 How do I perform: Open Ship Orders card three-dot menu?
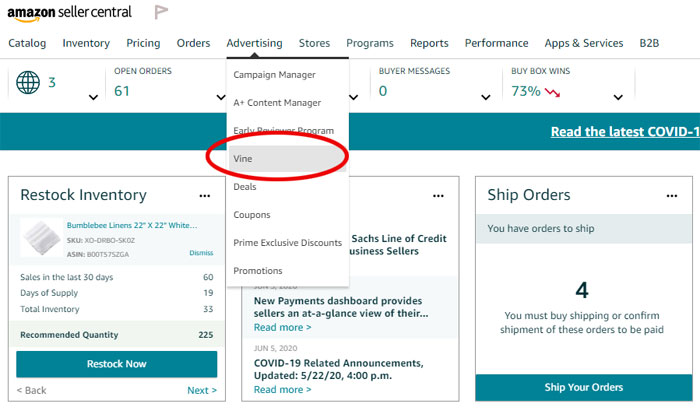(x=672, y=196)
